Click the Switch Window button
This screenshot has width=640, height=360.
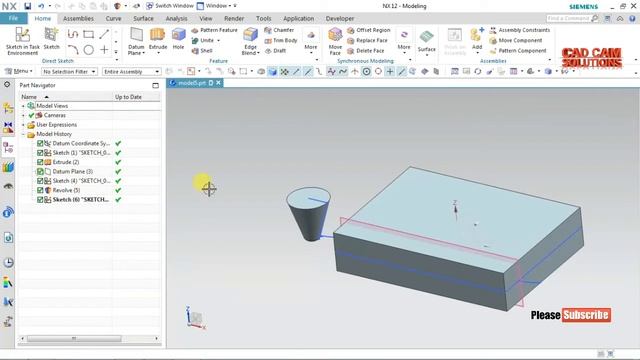click(170, 6)
